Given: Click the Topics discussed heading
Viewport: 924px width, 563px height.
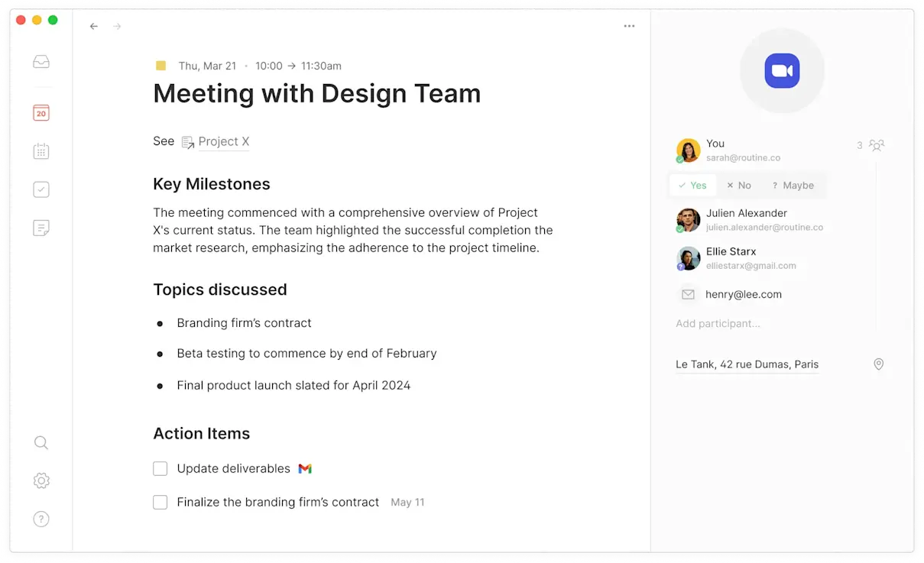Looking at the screenshot, I should pos(220,290).
